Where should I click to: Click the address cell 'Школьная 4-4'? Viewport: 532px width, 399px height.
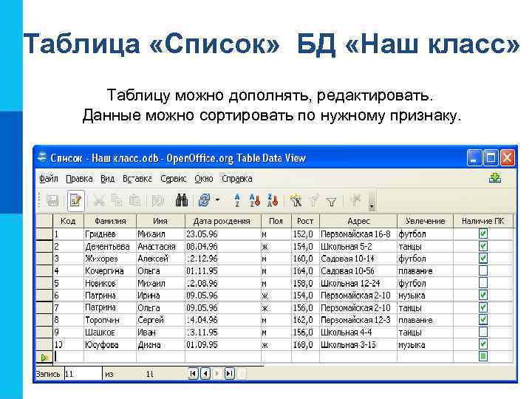pos(358,332)
